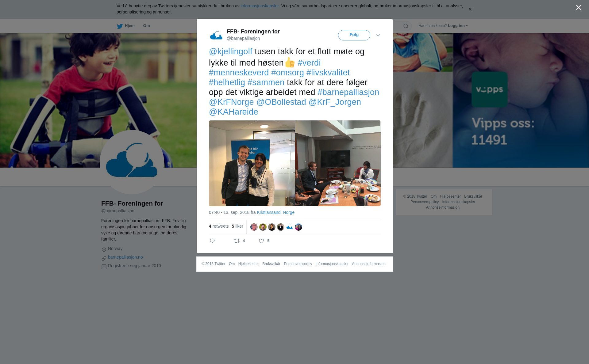This screenshot has height=364, width=589.
Task: Follow the account with Følg button
Action: pos(354,35)
